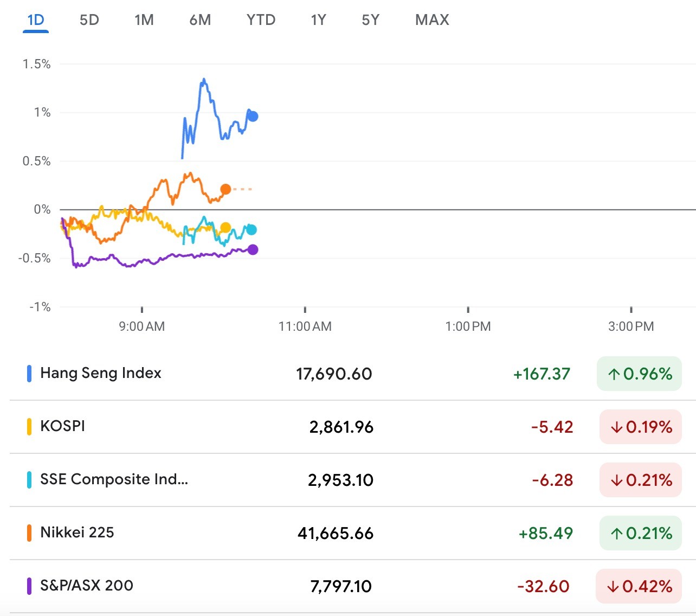Click the orange Nikkei 225 color marker
The image size is (696, 616).
point(29,533)
